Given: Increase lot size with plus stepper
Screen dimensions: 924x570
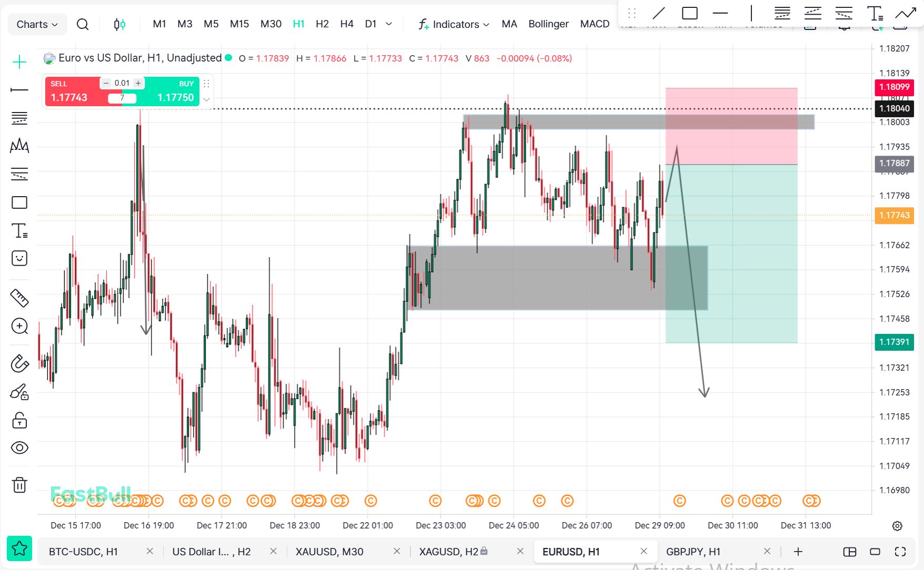Looking at the screenshot, I should click(x=138, y=83).
